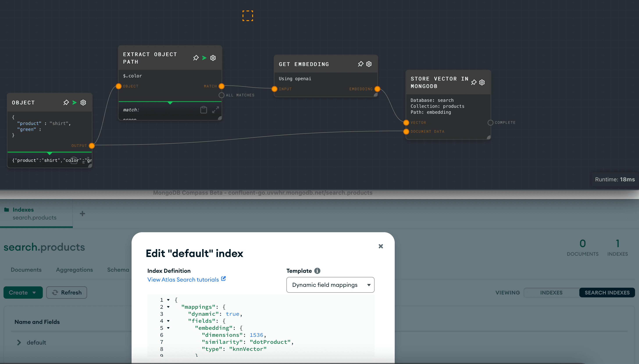Pin the Get Embedding node
639x364 pixels.
[x=361, y=64]
